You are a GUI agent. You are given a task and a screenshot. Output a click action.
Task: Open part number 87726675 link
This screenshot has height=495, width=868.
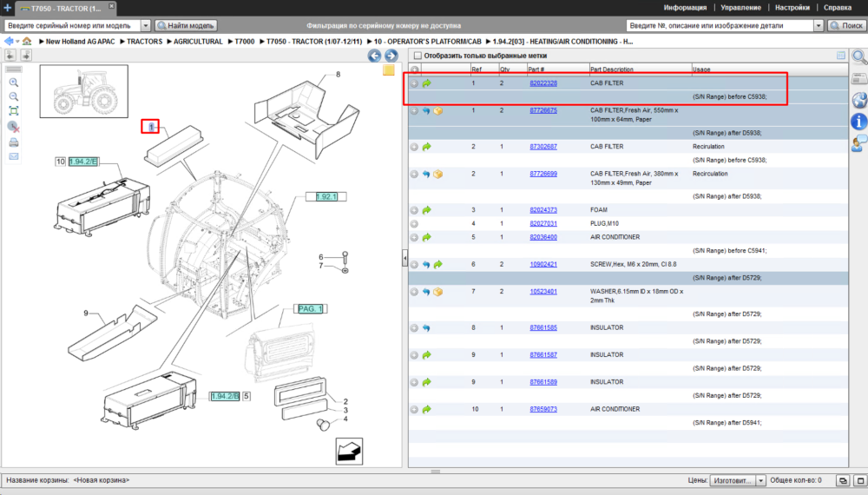[543, 110]
